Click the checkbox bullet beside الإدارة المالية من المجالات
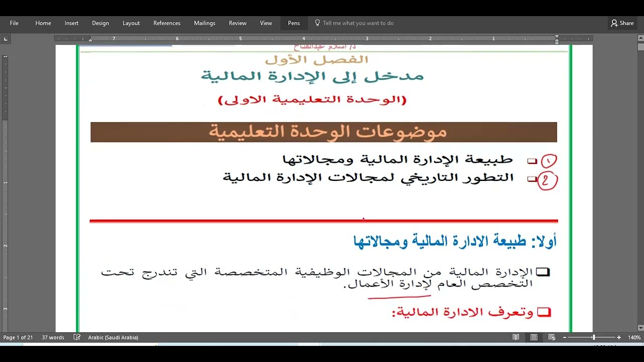The width and height of the screenshot is (644, 362). pos(543,273)
